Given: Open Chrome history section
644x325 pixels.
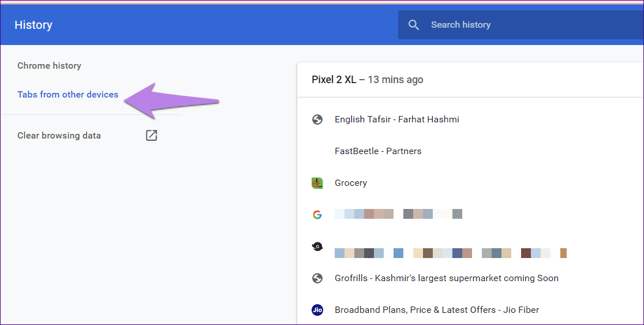Looking at the screenshot, I should click(49, 66).
